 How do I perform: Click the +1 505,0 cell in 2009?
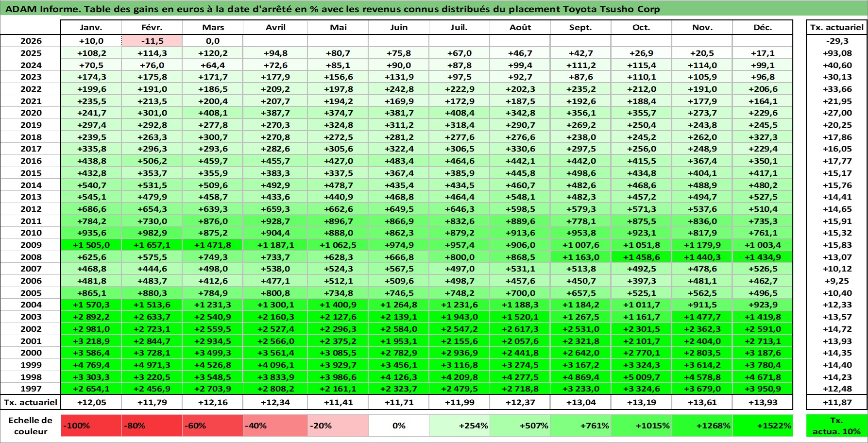(91, 245)
